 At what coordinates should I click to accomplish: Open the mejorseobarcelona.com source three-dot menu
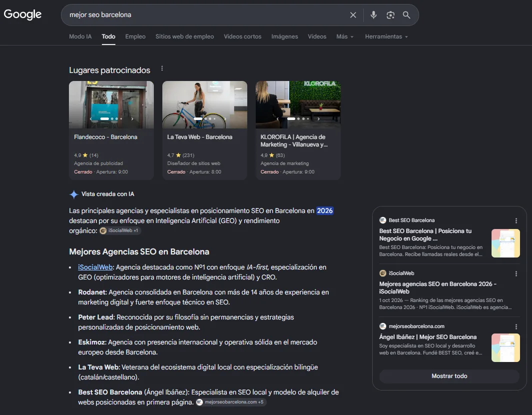[516, 326]
